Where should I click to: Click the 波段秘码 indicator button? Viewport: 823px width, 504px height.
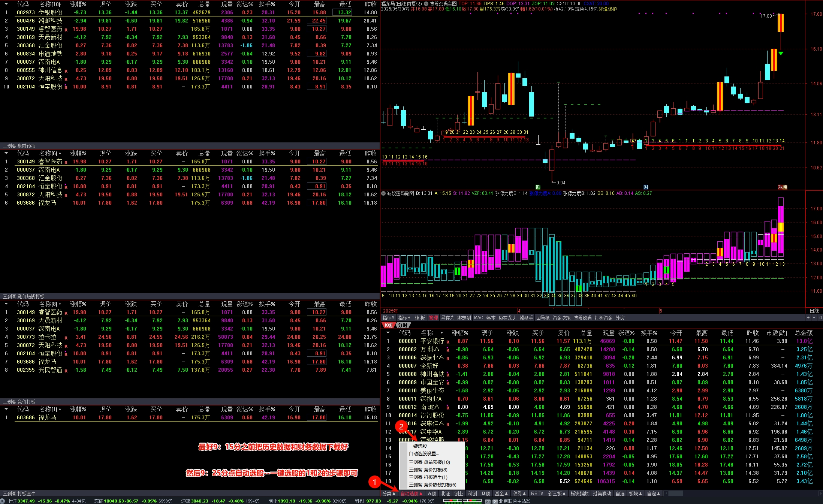(x=582, y=318)
